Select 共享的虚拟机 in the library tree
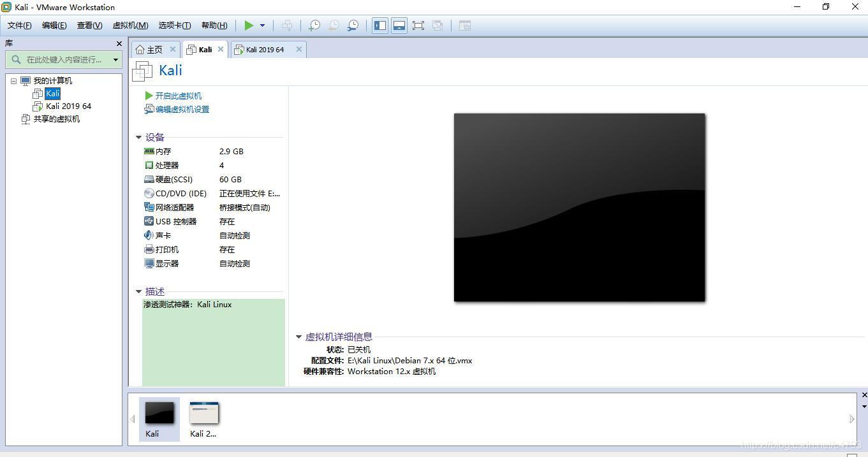Image resolution: width=868 pixels, height=457 pixels. click(x=56, y=119)
